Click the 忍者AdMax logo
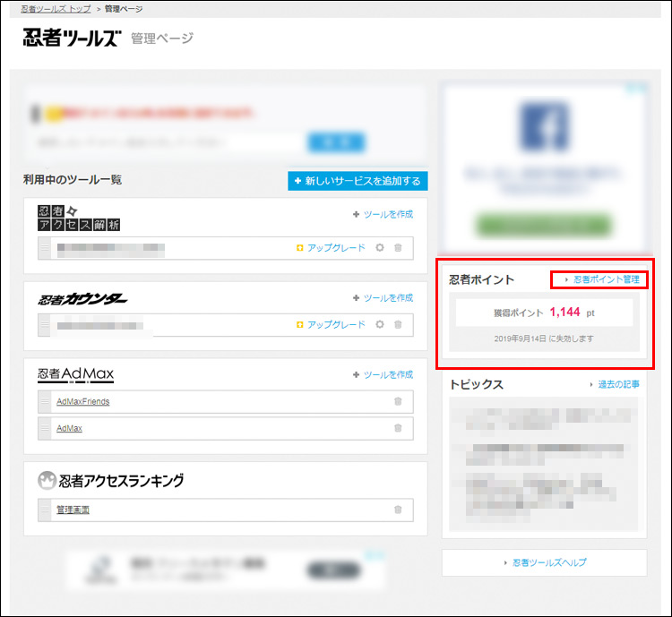 coord(76,374)
